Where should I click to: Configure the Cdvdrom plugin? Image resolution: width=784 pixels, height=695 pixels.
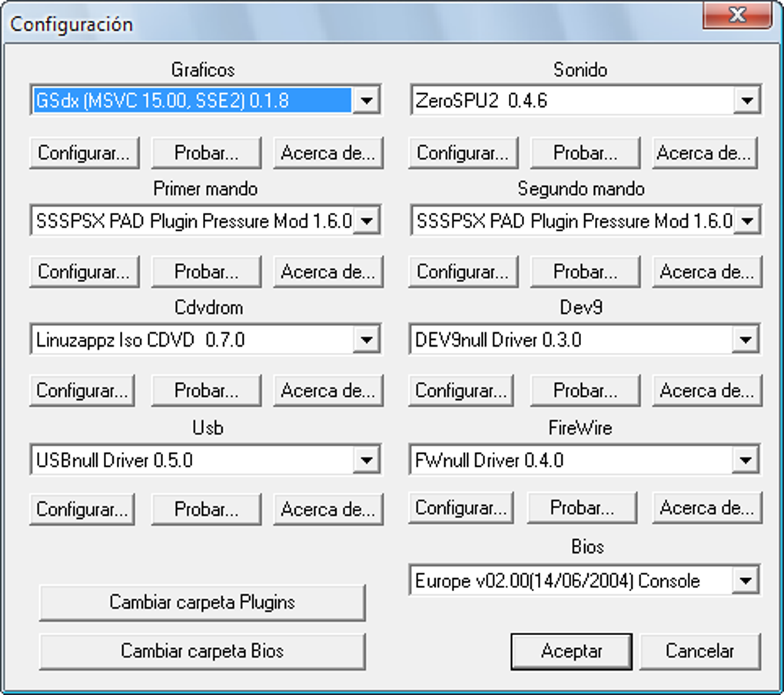(x=82, y=391)
